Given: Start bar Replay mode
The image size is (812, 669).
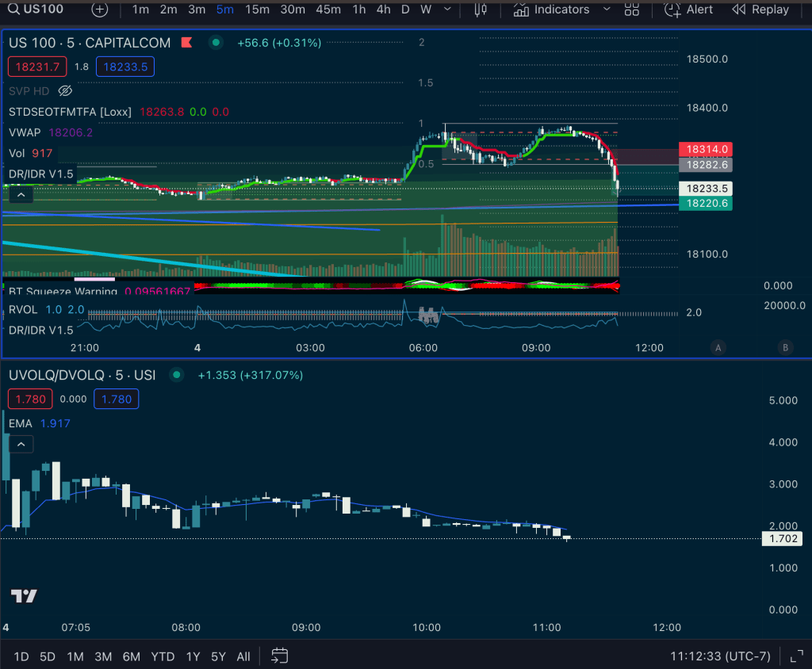Looking at the screenshot, I should (x=760, y=10).
